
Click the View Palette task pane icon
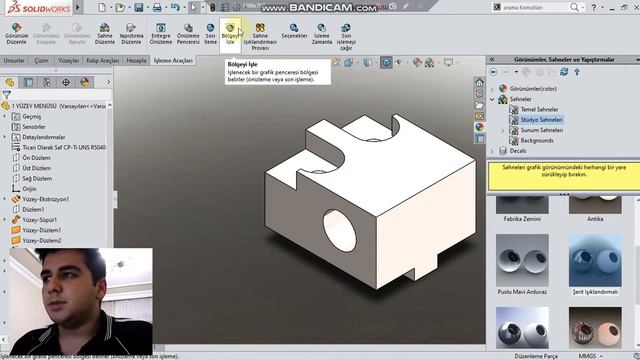[479, 116]
